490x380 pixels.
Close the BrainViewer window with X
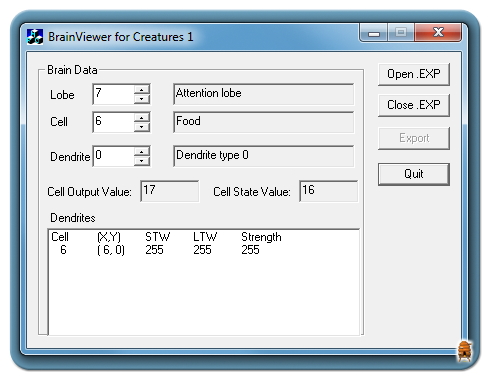point(438,32)
